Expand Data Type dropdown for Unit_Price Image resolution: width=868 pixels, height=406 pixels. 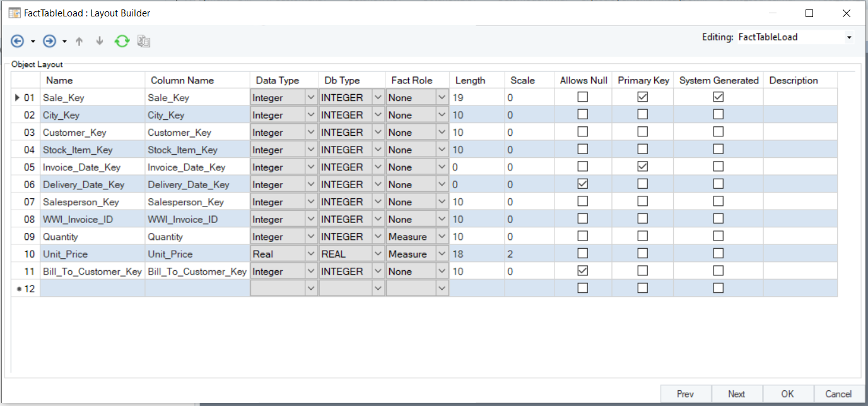pyautogui.click(x=310, y=254)
